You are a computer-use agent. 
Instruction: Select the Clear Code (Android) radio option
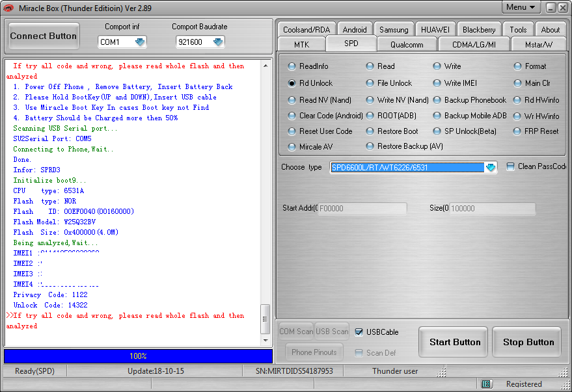[x=325, y=116]
